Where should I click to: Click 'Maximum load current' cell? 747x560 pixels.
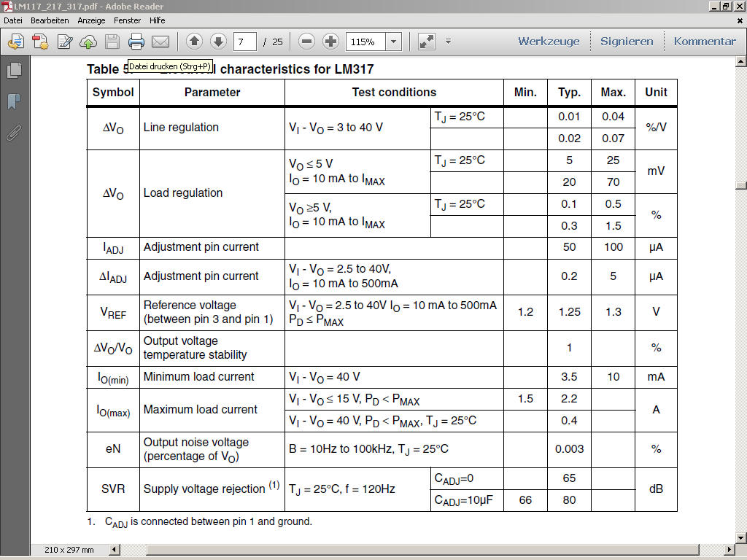coord(212,410)
